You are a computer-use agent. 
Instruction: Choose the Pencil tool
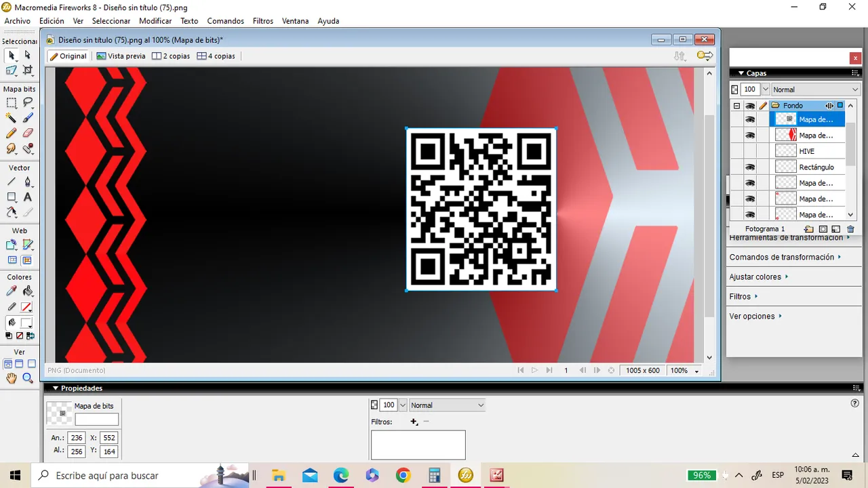click(12, 133)
